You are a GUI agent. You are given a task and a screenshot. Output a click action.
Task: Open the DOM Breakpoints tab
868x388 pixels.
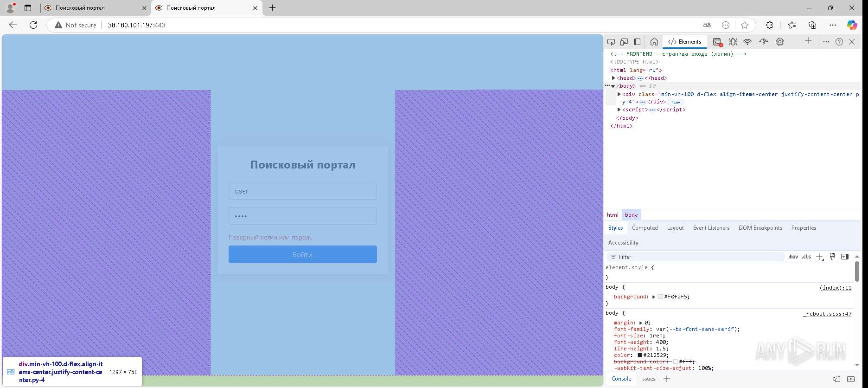click(760, 228)
